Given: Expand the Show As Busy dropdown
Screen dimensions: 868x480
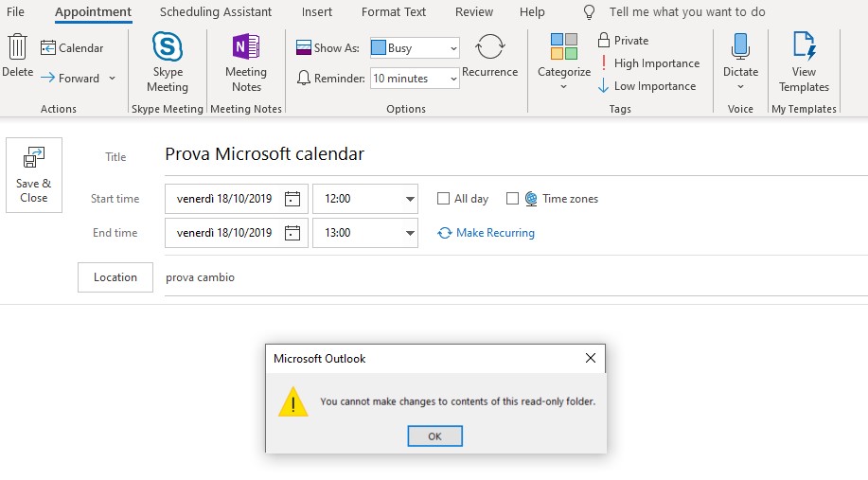Looking at the screenshot, I should (453, 48).
